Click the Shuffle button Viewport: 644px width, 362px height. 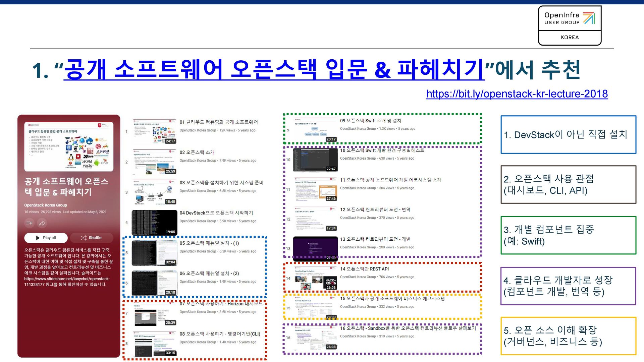91,238
